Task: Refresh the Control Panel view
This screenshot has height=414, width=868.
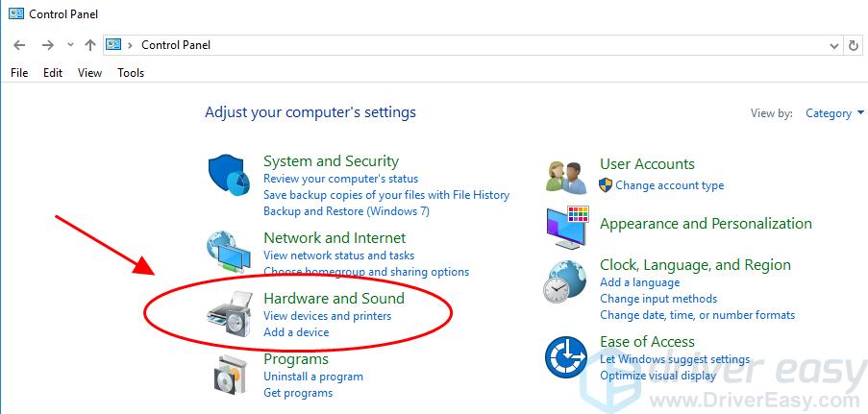Action: click(x=854, y=45)
